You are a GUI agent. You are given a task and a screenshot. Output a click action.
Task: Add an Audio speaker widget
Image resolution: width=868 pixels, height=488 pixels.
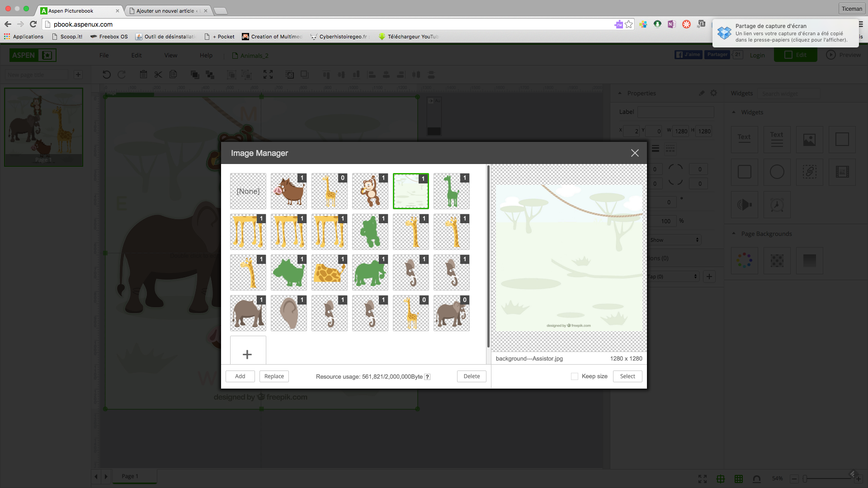pyautogui.click(x=744, y=204)
